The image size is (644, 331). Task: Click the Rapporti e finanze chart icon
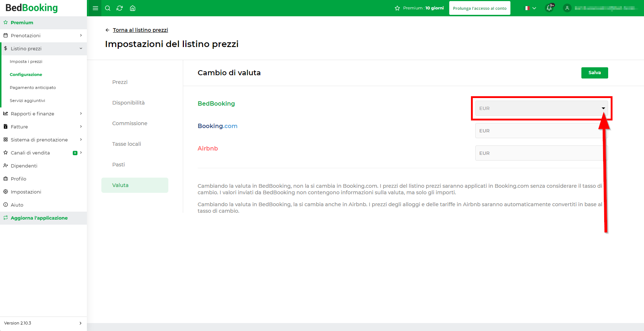[x=5, y=114]
